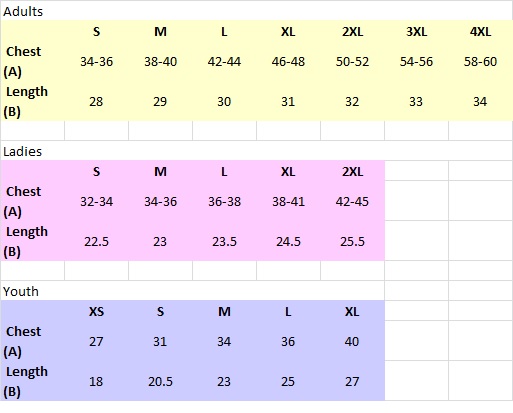Image resolution: width=513 pixels, height=413 pixels.
Task: Select Adults length value 31
Action: click(x=288, y=102)
